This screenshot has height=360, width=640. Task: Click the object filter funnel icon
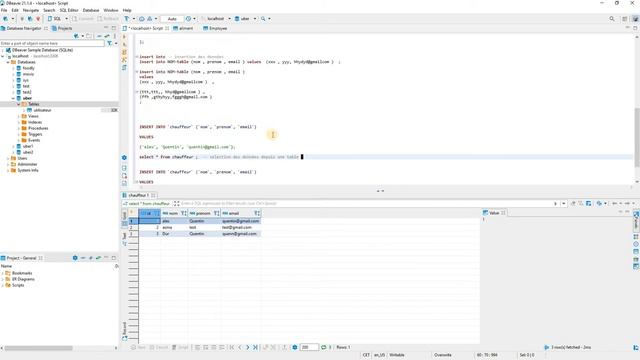pyautogui.click(x=109, y=43)
